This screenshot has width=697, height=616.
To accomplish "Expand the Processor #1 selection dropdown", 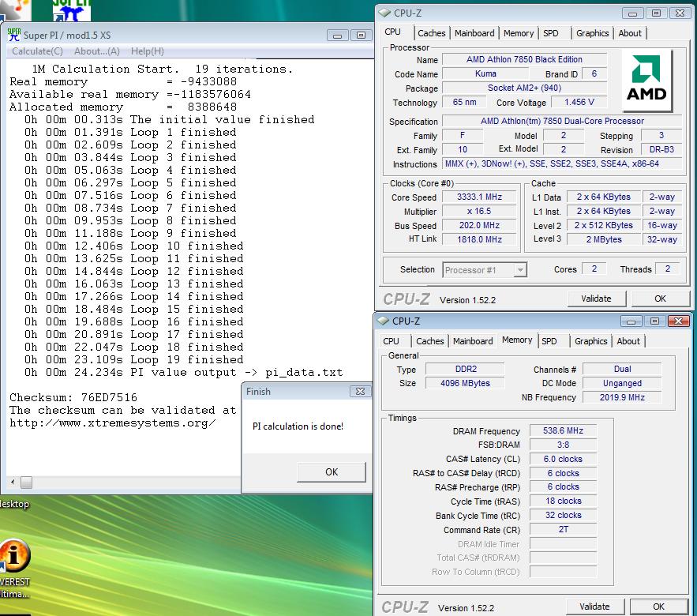I will (x=520, y=270).
